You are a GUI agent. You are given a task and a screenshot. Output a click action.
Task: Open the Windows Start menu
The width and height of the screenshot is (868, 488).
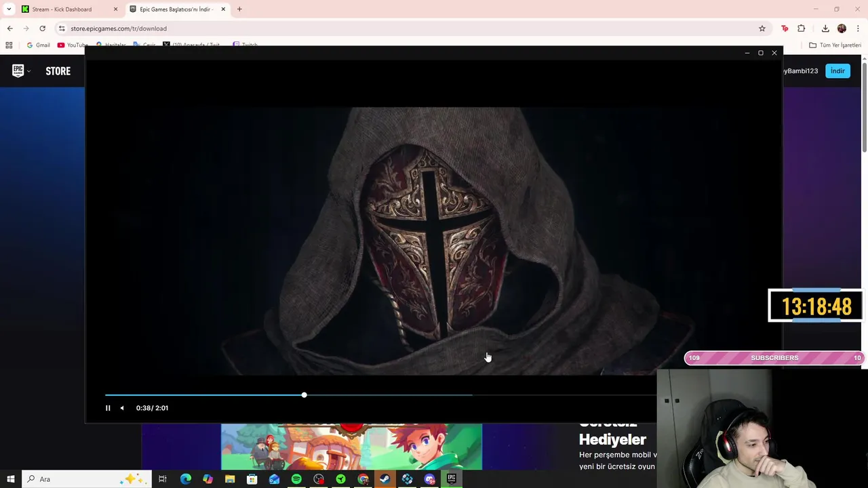point(10,479)
